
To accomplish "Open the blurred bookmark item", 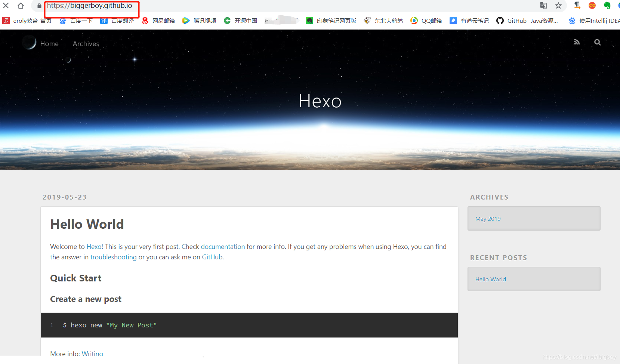I will [281, 21].
